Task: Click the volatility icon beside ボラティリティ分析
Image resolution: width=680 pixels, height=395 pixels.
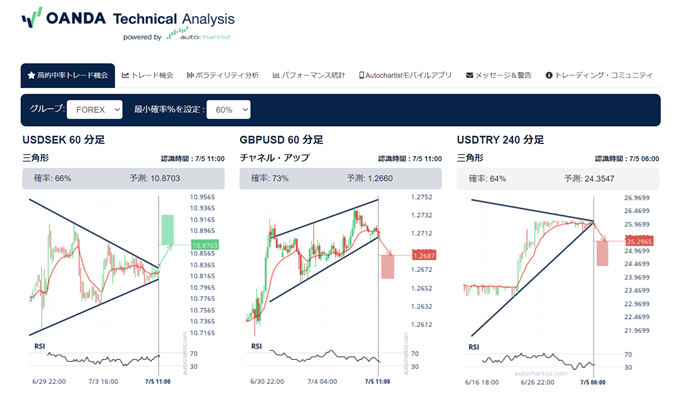Action: (x=190, y=75)
